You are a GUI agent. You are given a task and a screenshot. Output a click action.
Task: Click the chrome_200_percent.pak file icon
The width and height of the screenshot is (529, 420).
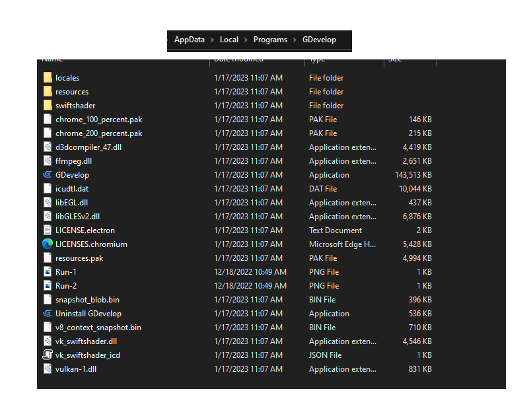48,133
